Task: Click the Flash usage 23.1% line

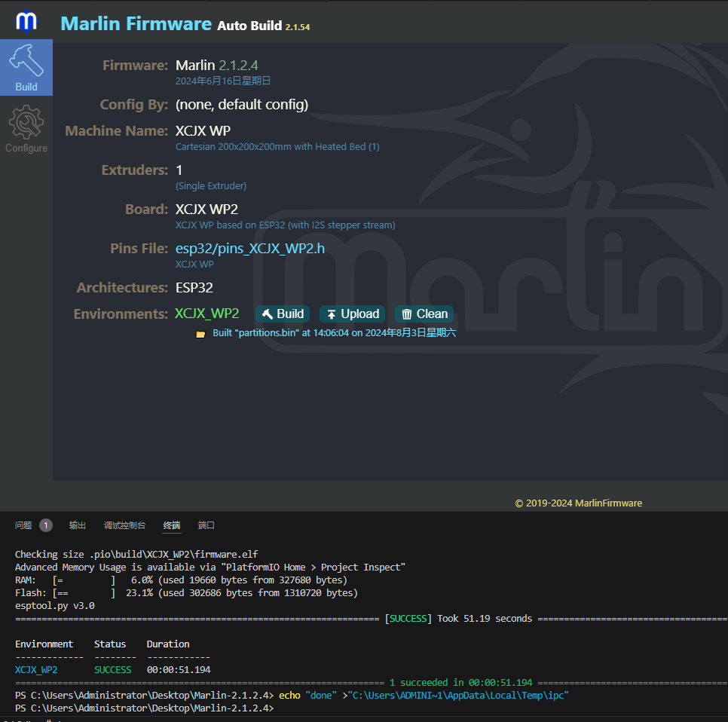Action: pyautogui.click(x=186, y=593)
